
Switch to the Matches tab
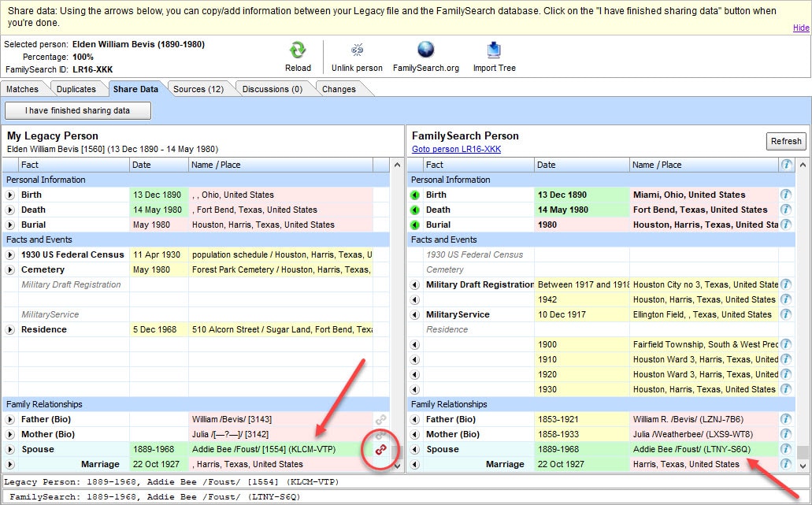(22, 89)
